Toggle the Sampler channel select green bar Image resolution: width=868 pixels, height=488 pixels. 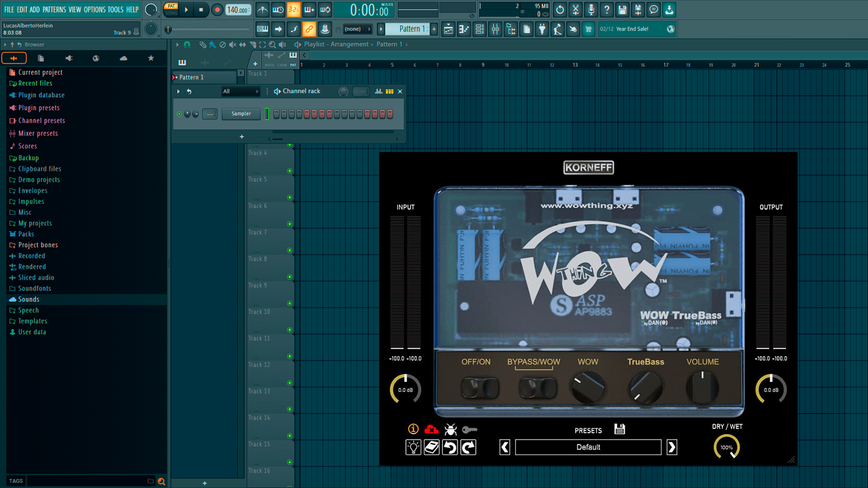(x=267, y=114)
